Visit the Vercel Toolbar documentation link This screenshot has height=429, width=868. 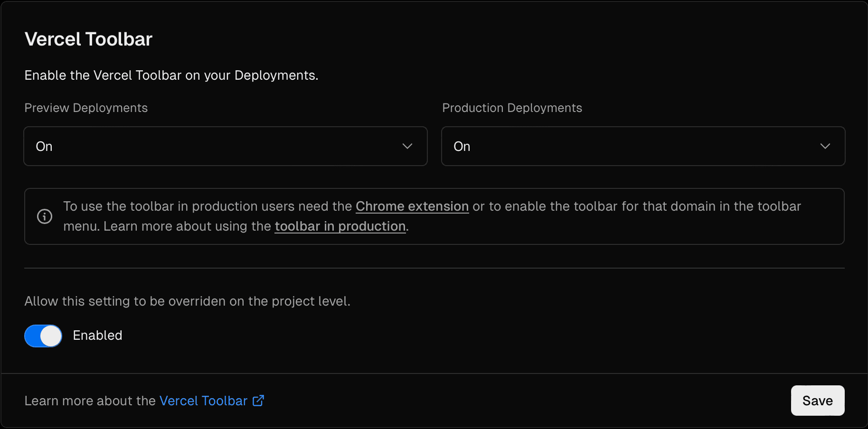pyautogui.click(x=203, y=401)
